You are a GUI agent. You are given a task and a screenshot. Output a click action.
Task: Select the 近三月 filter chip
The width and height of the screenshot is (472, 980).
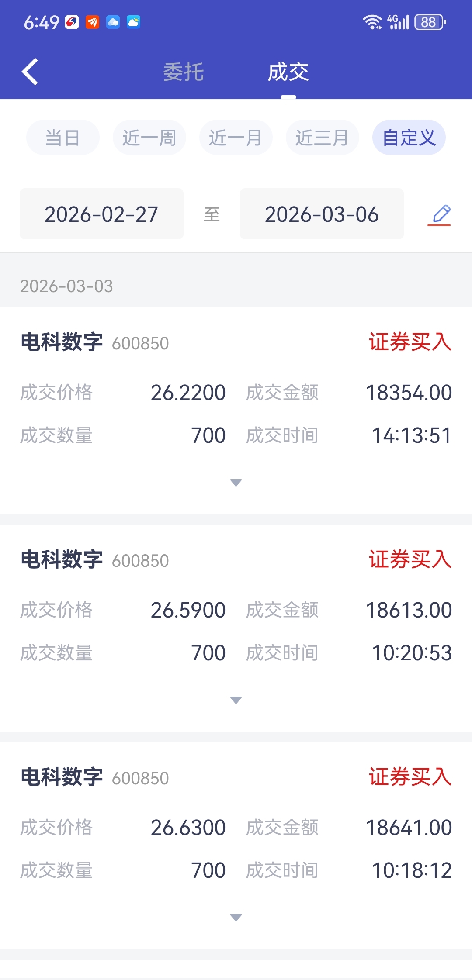[x=322, y=138]
